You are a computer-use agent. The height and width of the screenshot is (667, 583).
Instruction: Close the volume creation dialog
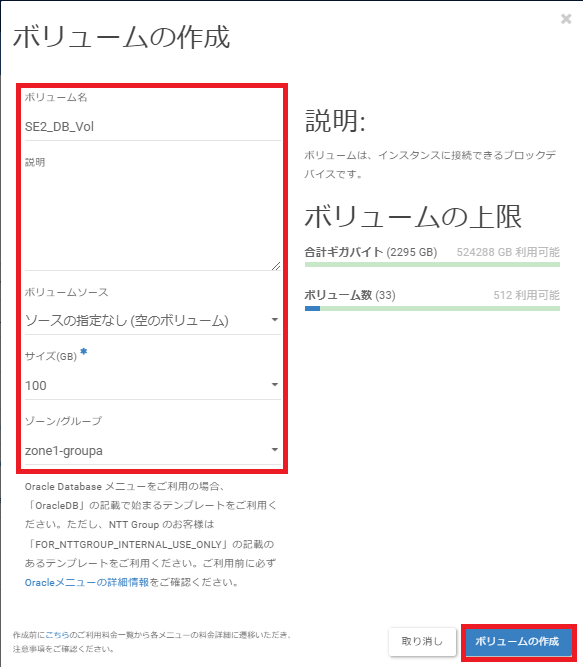[x=566, y=19]
